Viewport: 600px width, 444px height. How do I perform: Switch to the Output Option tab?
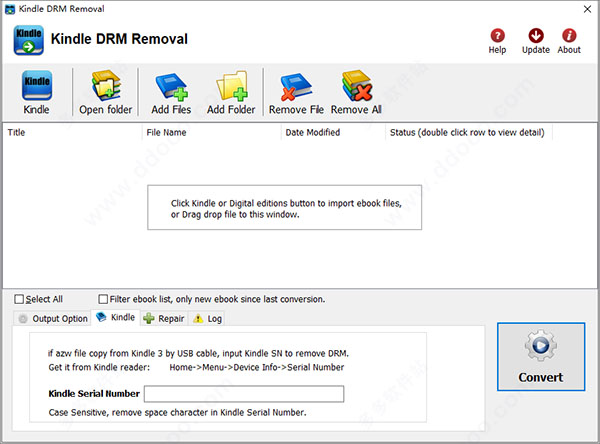[53, 318]
